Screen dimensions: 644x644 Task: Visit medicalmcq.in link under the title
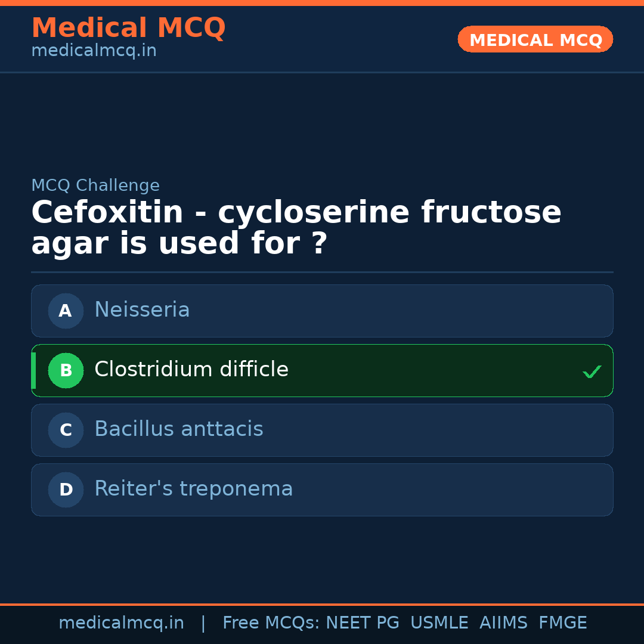coord(94,51)
